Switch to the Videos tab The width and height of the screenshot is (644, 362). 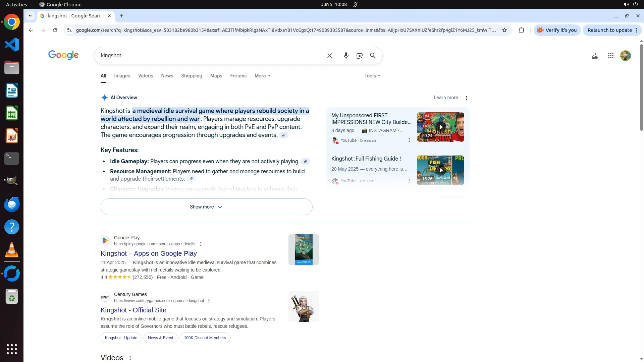[x=145, y=76]
